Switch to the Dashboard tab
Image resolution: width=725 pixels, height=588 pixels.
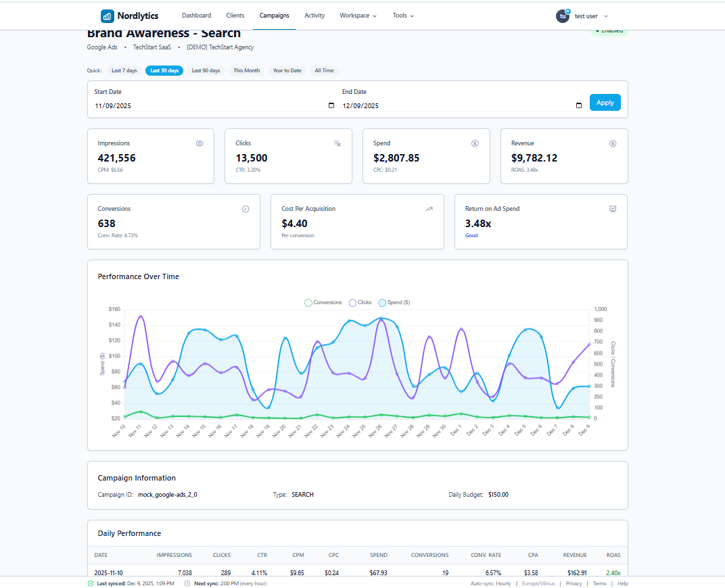196,15
